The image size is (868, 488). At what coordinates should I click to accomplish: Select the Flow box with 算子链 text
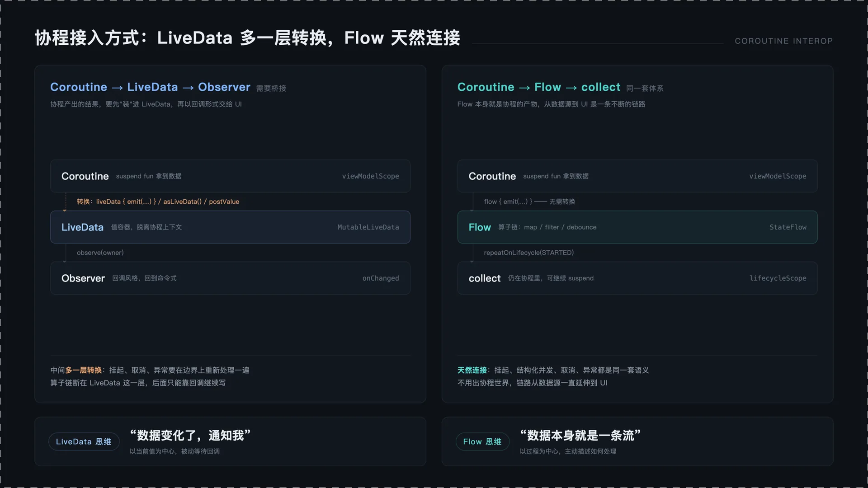(x=637, y=227)
